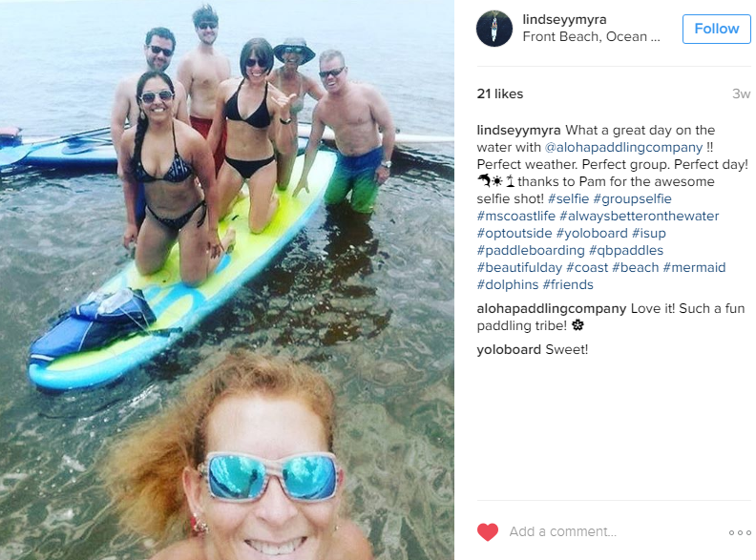Viewport: 756px width, 560px height.
Task: Unlike the post via red heart icon
Action: 488,532
